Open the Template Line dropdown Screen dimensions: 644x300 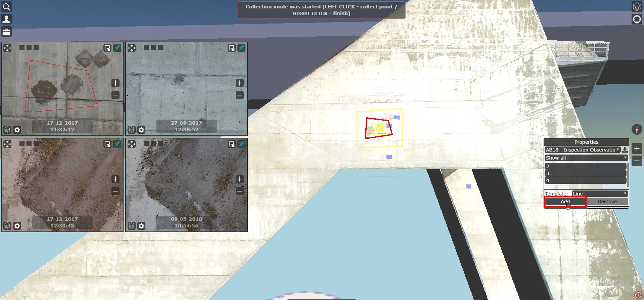click(600, 194)
